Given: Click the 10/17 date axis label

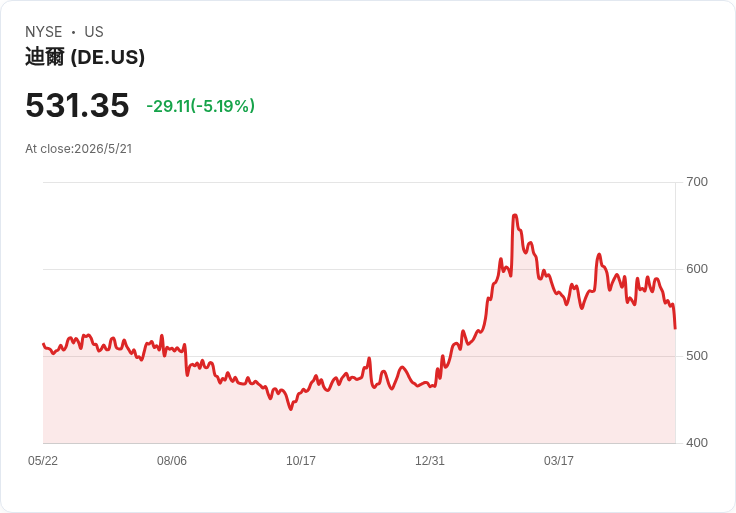Looking at the screenshot, I should (x=301, y=460).
